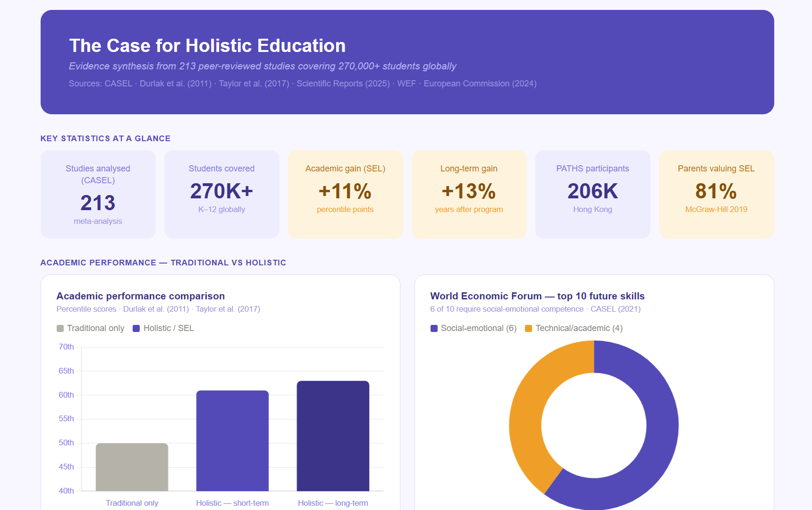This screenshot has width=812, height=510.
Task: Click Academic performance comparison chart title
Action: (141, 296)
